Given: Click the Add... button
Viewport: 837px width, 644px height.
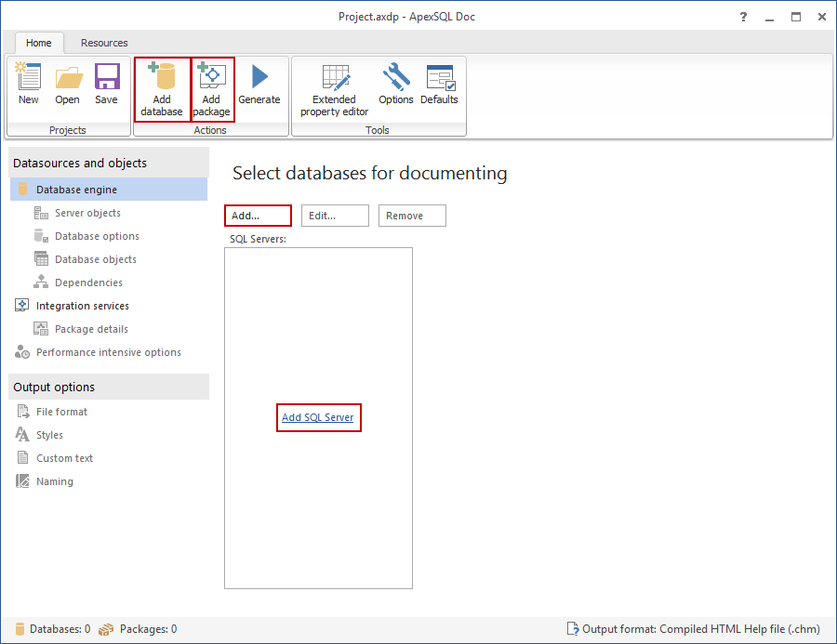Looking at the screenshot, I should pyautogui.click(x=258, y=216).
